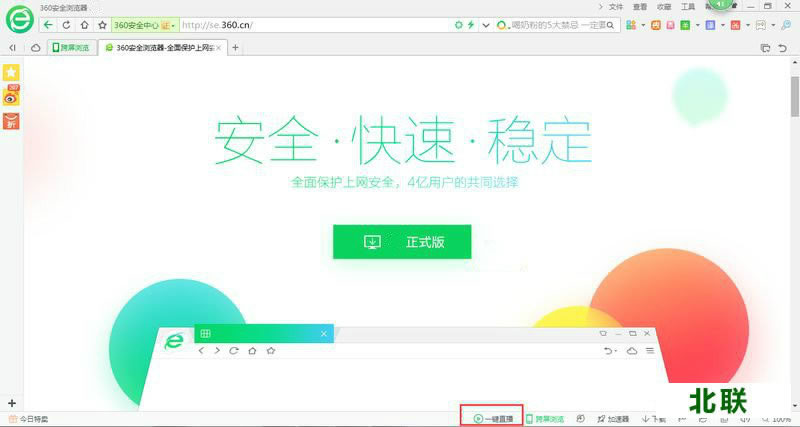This screenshot has height=427, width=800.
Task: Click the green back arrow button
Action: (x=49, y=24)
